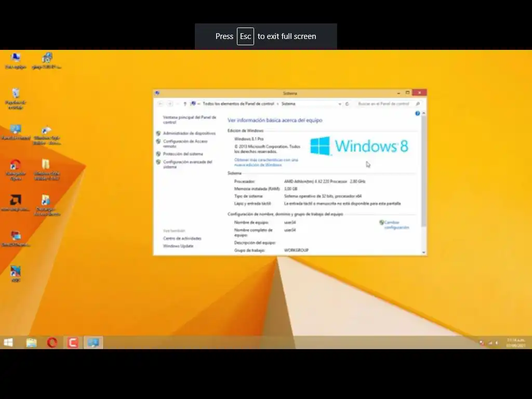Viewport: 532px width, 399px height.
Task: Click the Sistema breadcrumb in address bar
Action: pos(288,104)
